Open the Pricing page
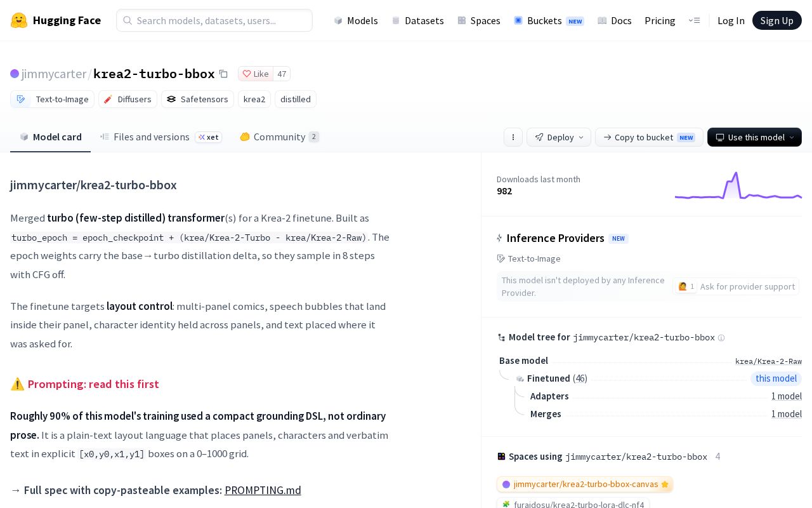The height and width of the screenshot is (508, 812). (660, 20)
